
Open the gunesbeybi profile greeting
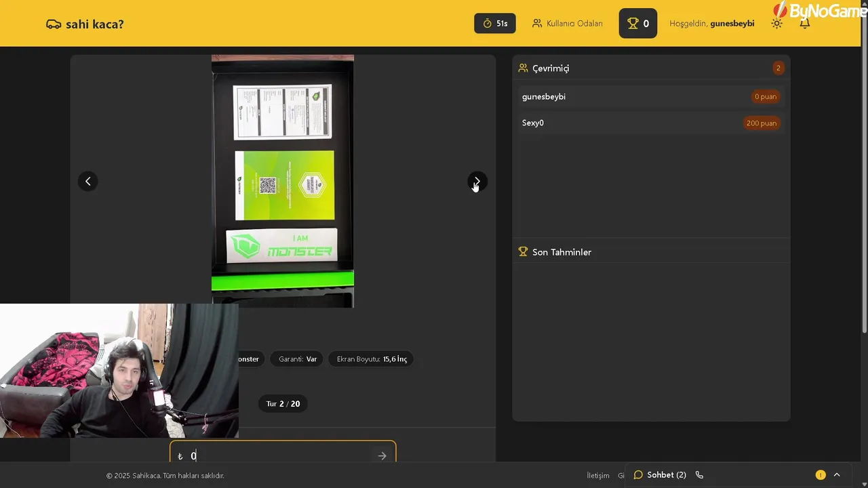click(712, 24)
